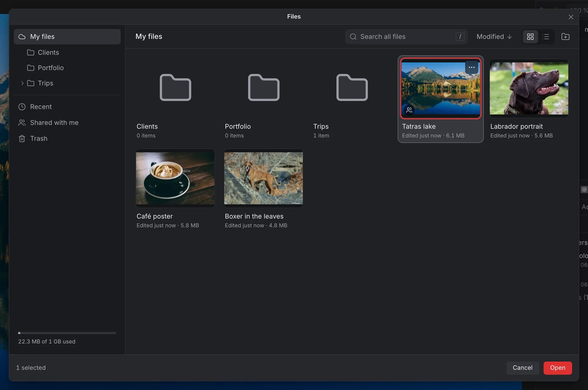Select My files in the sidebar

67,37
